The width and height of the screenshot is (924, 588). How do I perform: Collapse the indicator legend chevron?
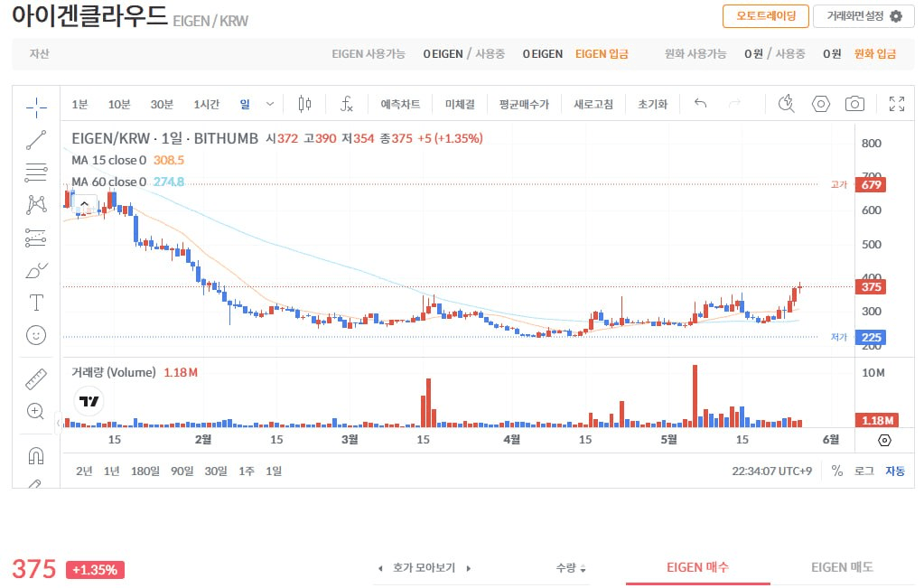[84, 204]
